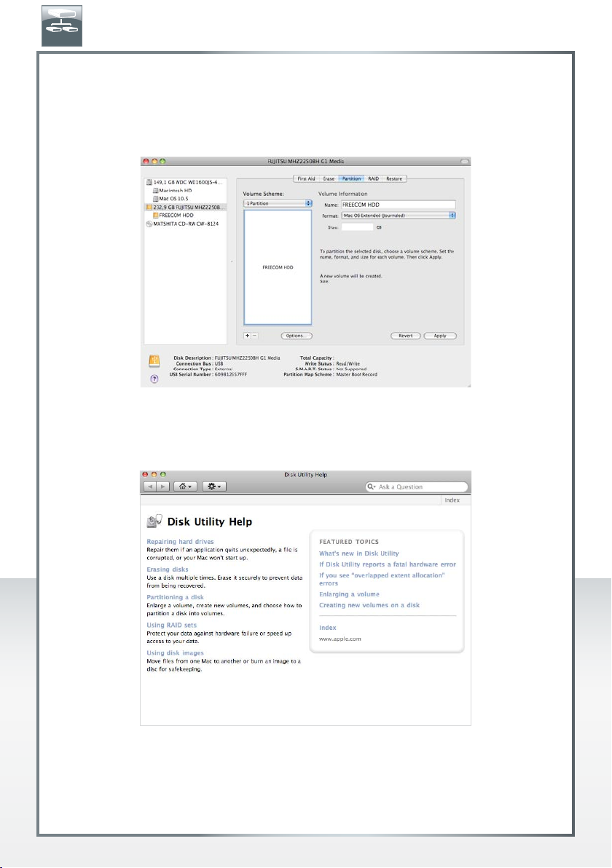This screenshot has width=612, height=868.
Task: Click the Ask a Question search field
Action: click(x=417, y=486)
